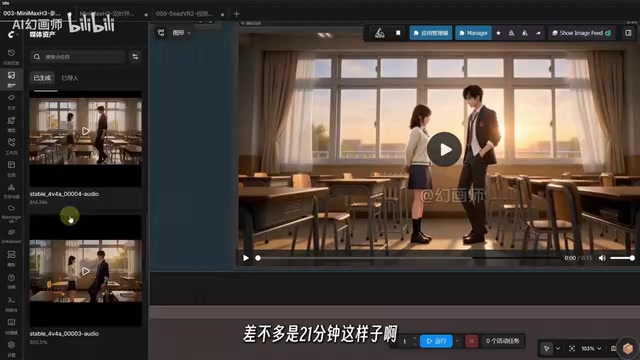Click the first warning triangle toolbar icon

(511, 33)
